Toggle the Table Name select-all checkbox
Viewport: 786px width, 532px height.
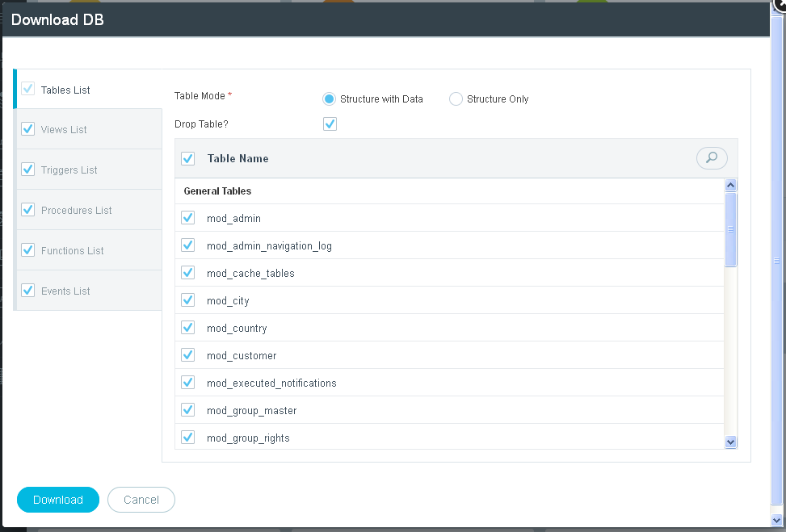click(188, 159)
